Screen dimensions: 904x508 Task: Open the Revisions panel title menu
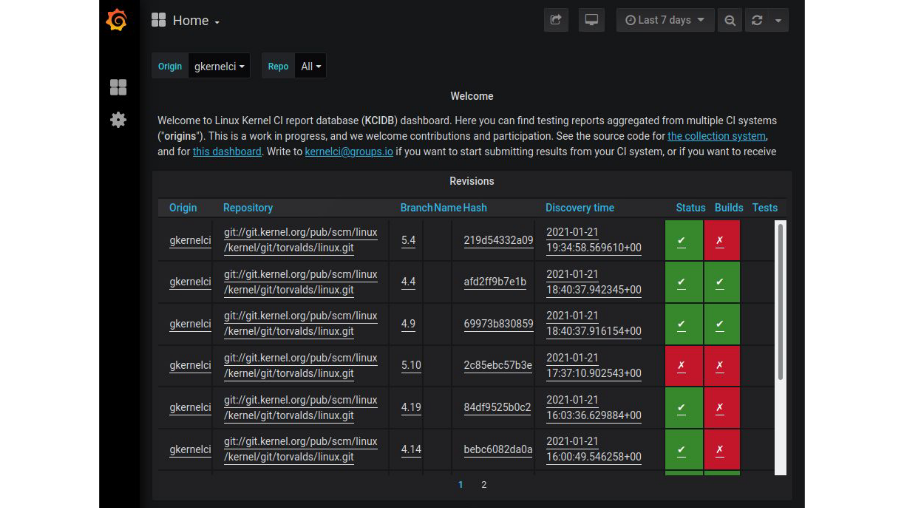pos(472,181)
